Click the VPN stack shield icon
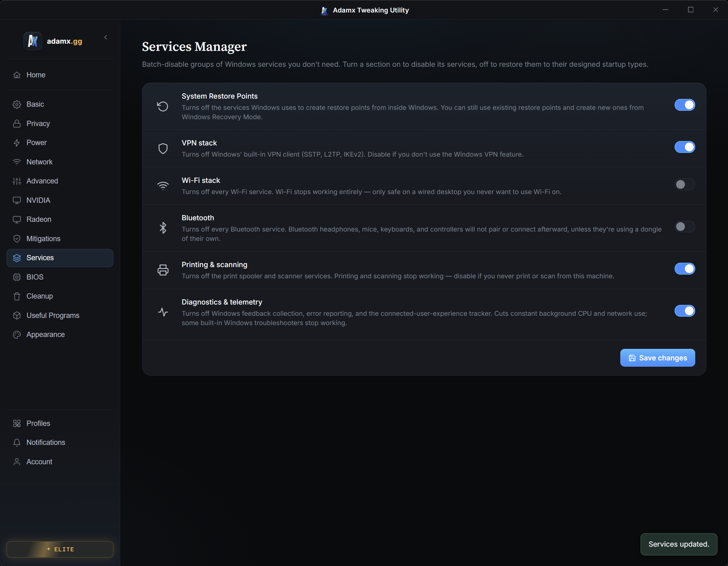The height and width of the screenshot is (566, 728). (163, 148)
